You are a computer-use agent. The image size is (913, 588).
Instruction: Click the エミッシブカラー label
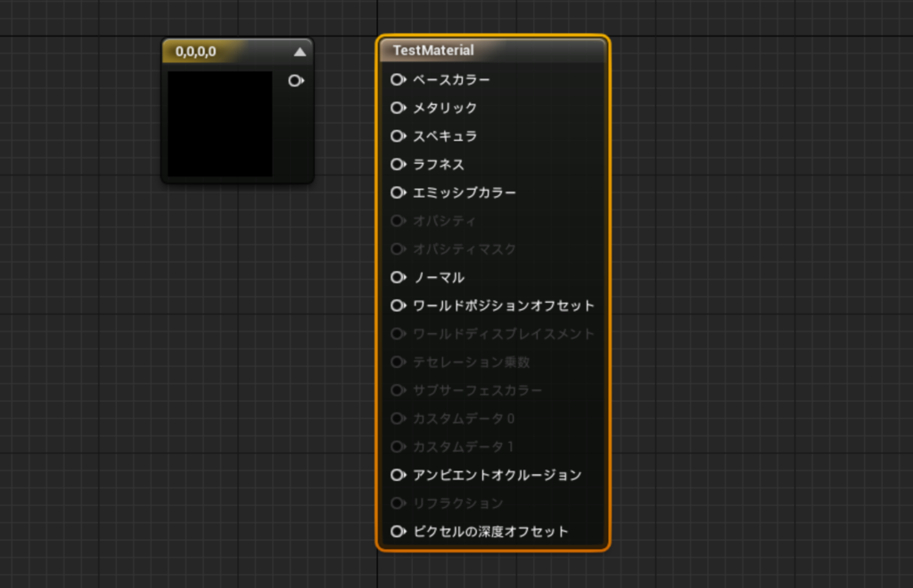point(465,192)
